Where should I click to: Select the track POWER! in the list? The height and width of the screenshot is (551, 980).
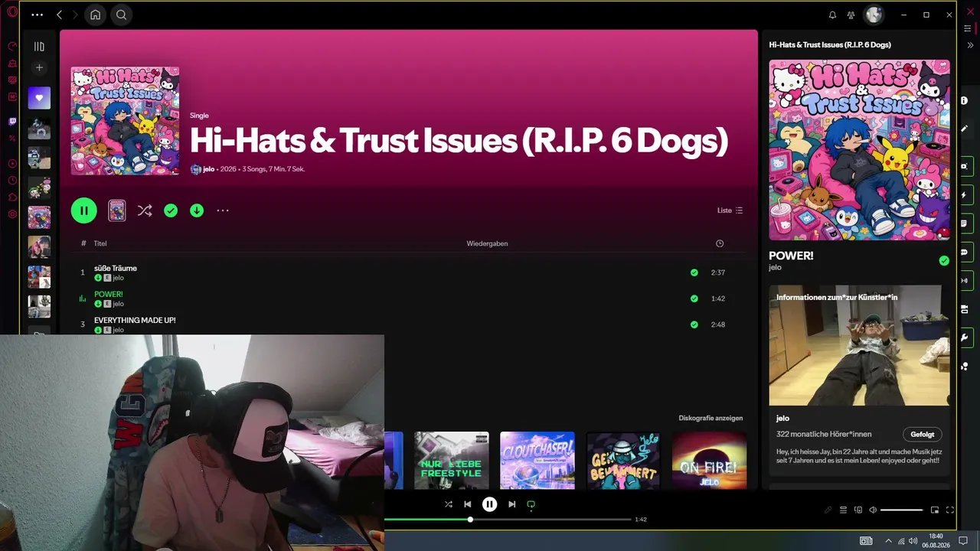click(x=109, y=295)
